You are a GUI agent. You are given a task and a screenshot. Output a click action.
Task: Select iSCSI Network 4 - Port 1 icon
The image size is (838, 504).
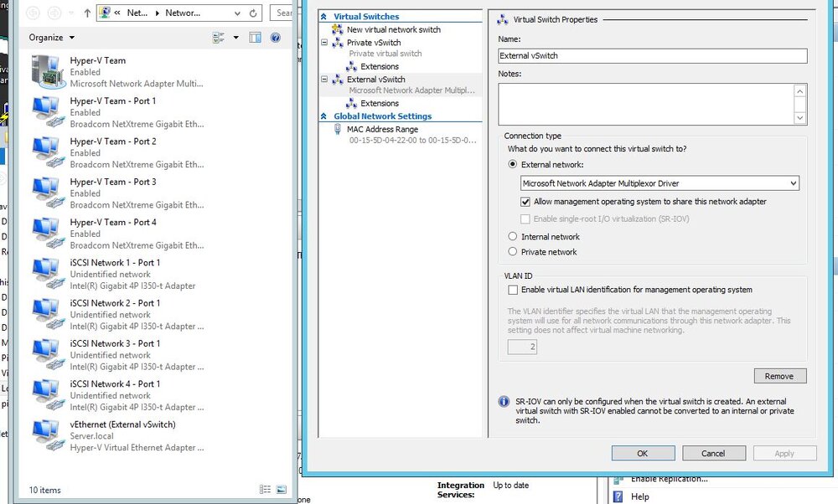[48, 396]
